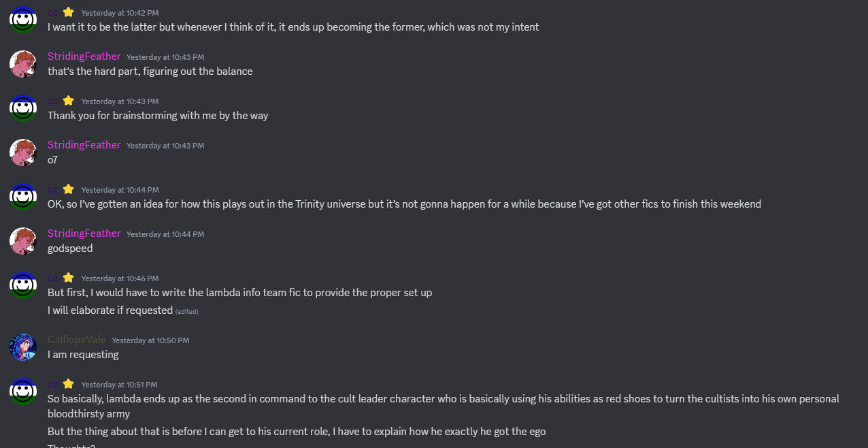Click the star badge on the 10:44 PM Trinity message

69,189
